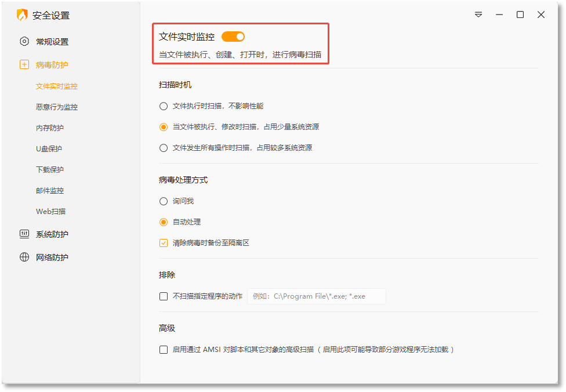Viewport: 566px width, 392px height.
Task: Click the Huorong flame logo icon
Action: (23, 15)
